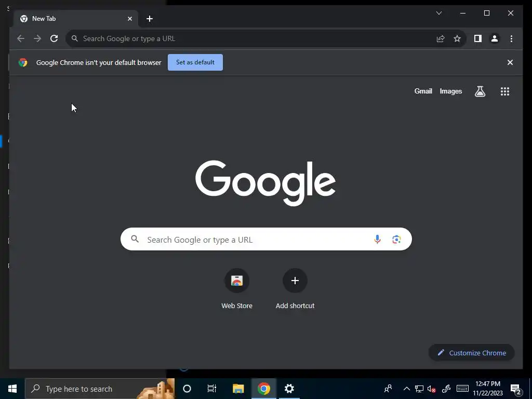Search by image with Google Lens icon
The image size is (532, 399).
(x=396, y=239)
